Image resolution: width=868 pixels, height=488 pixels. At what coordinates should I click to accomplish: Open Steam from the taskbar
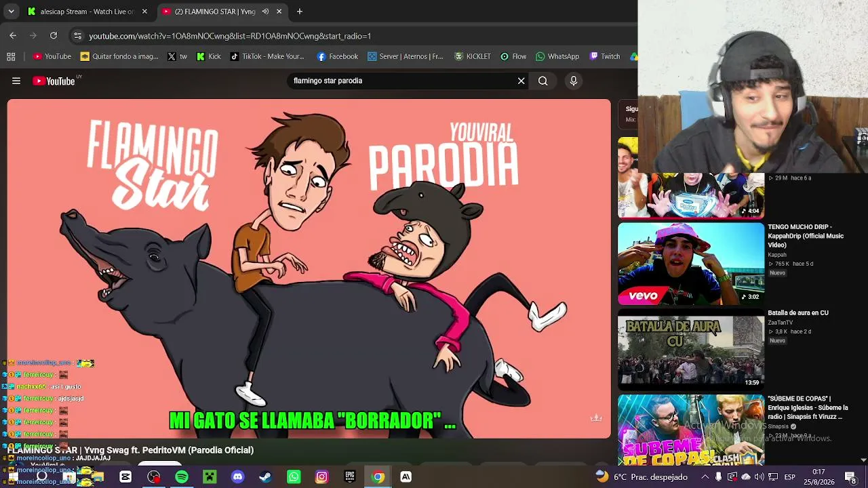click(x=266, y=477)
